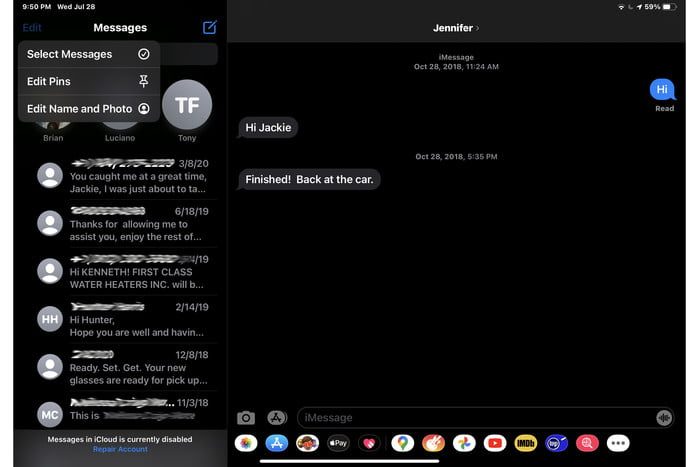Tap the Brian pinned contact label
The height and width of the screenshot is (467, 700).
coord(53,138)
